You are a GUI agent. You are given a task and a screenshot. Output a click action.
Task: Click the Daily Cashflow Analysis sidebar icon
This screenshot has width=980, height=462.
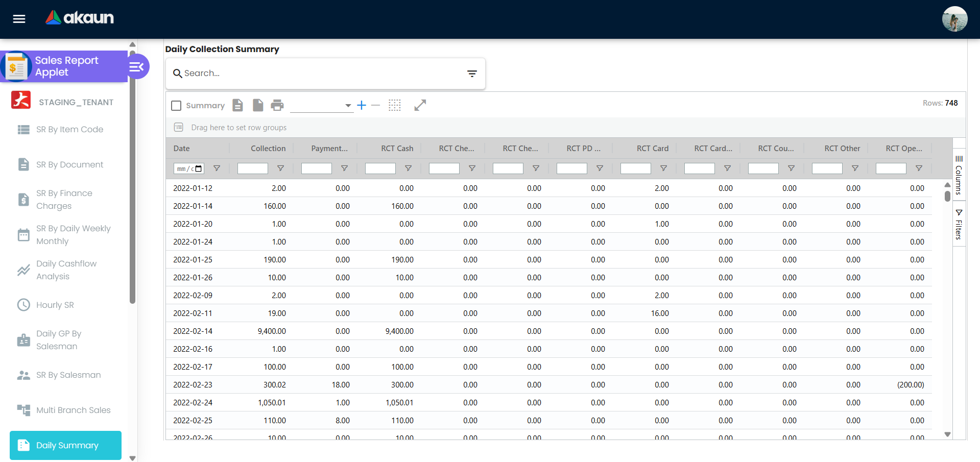pyautogui.click(x=23, y=270)
